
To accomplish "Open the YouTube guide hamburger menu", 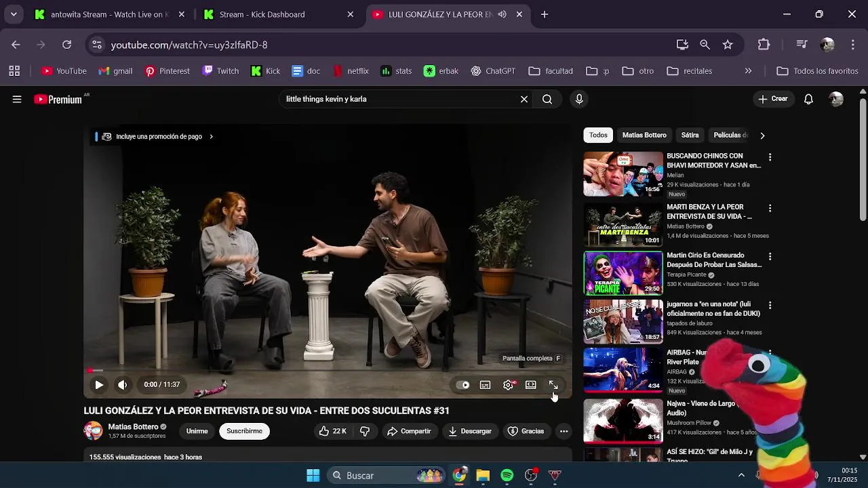I will tap(17, 99).
